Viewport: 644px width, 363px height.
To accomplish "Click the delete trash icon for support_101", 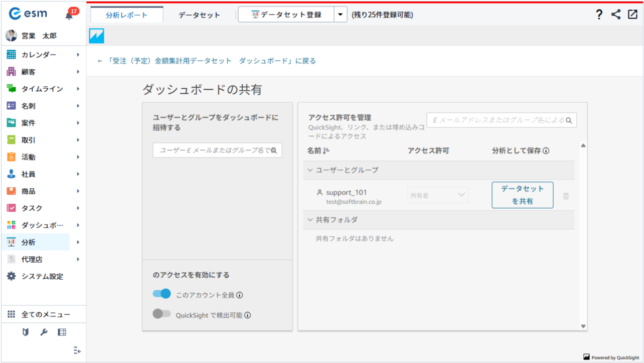I will click(x=566, y=196).
